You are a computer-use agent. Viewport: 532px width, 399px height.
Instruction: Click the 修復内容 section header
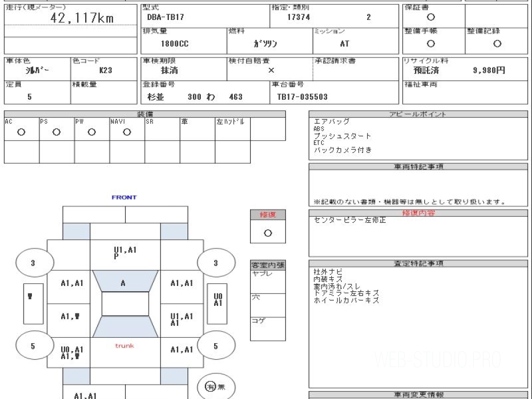tap(418, 213)
